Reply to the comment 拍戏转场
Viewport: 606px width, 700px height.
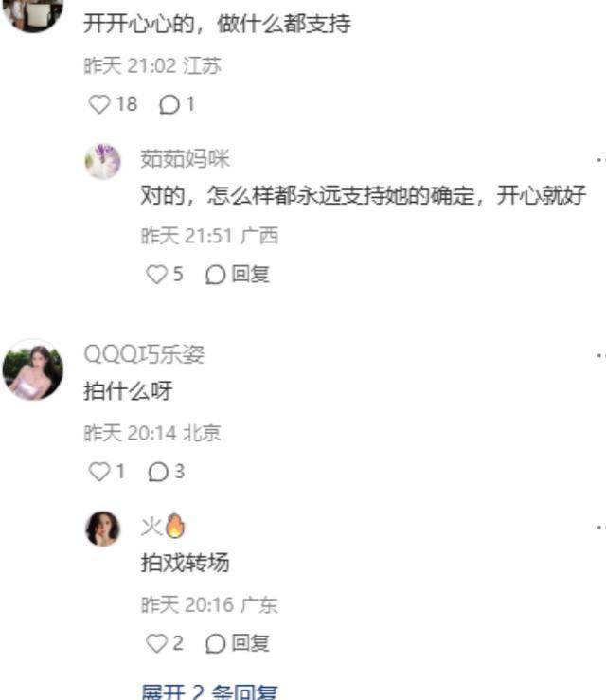[238, 643]
